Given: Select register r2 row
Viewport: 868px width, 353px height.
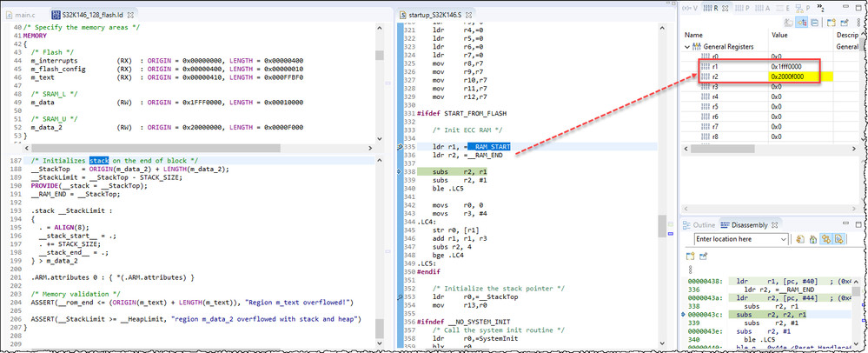Looking at the screenshot, I should coord(770,77).
